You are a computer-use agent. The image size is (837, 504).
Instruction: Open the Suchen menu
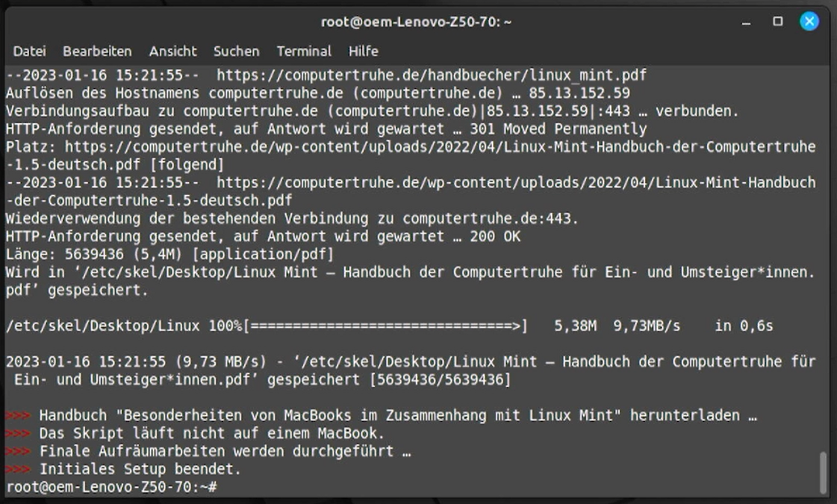coord(236,52)
